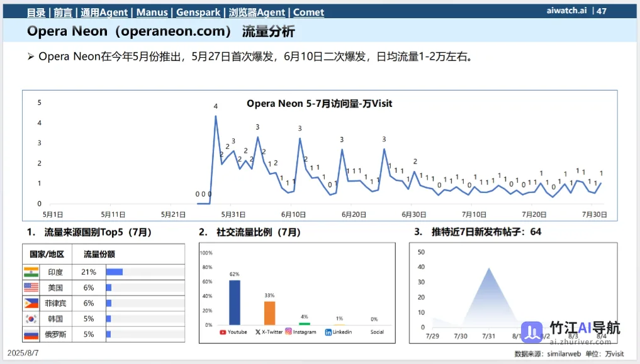Screen dimensions: 640x364
Task: Open the 目录 navigation link
Action: (36, 12)
